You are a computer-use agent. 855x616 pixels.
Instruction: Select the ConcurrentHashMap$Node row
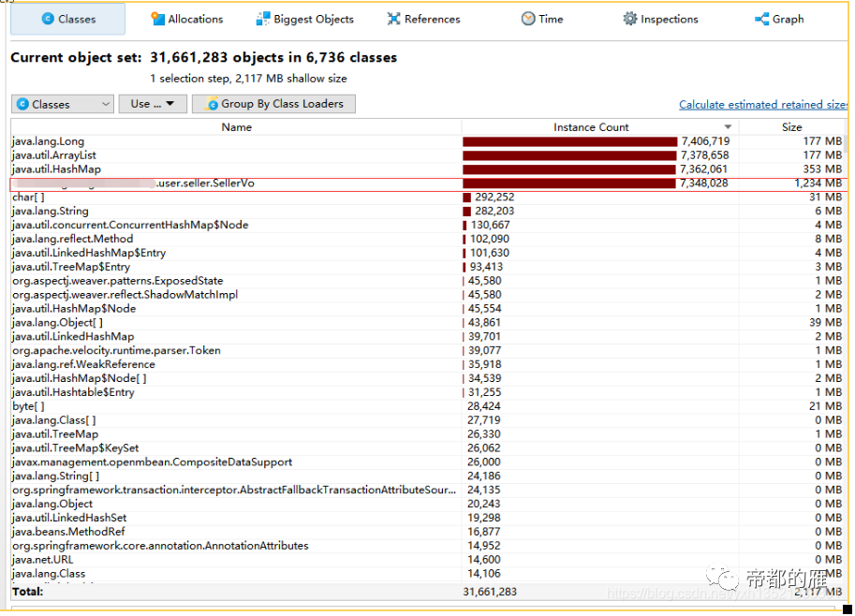tap(427, 225)
